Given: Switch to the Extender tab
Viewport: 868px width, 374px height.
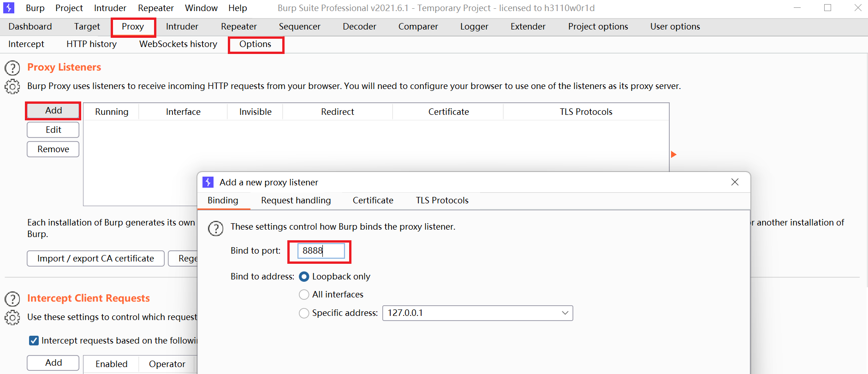Looking at the screenshot, I should point(528,27).
